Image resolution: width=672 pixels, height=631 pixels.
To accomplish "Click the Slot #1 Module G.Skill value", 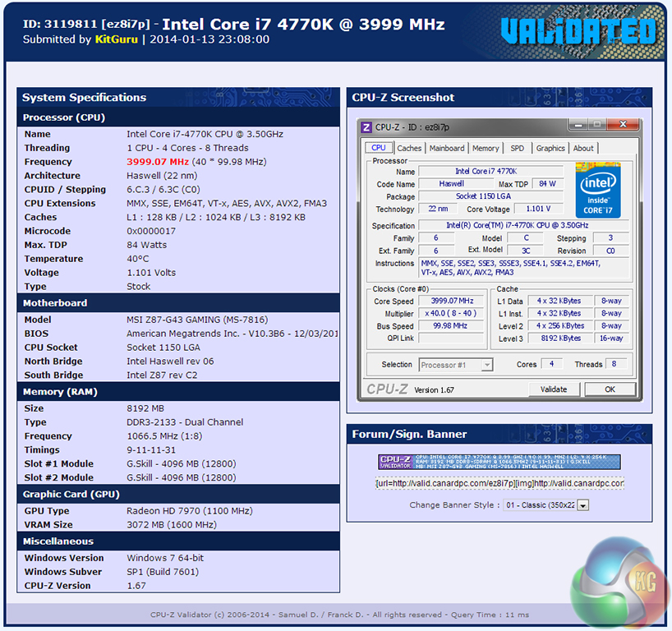I will (x=182, y=464).
